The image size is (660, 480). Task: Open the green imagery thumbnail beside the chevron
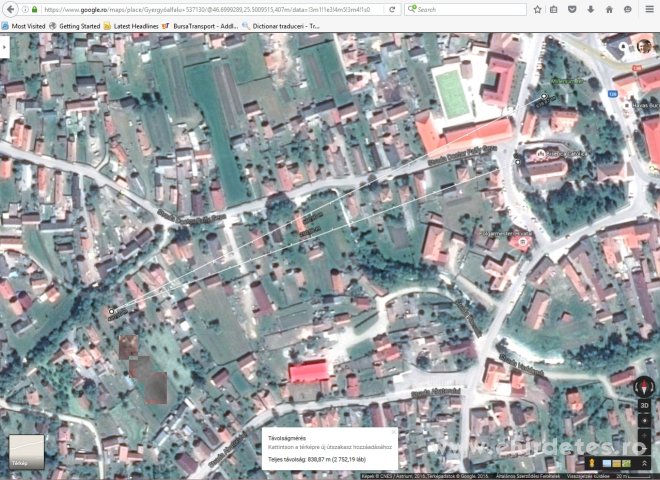coord(626,464)
